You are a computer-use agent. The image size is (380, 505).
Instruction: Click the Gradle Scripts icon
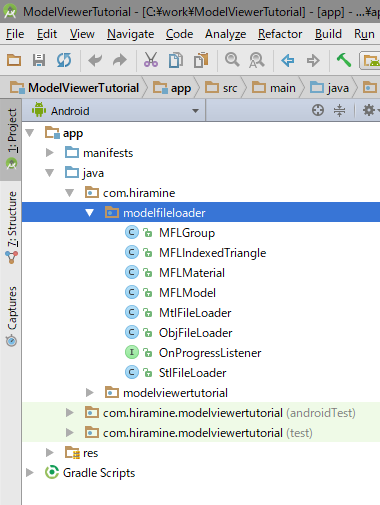(52, 473)
